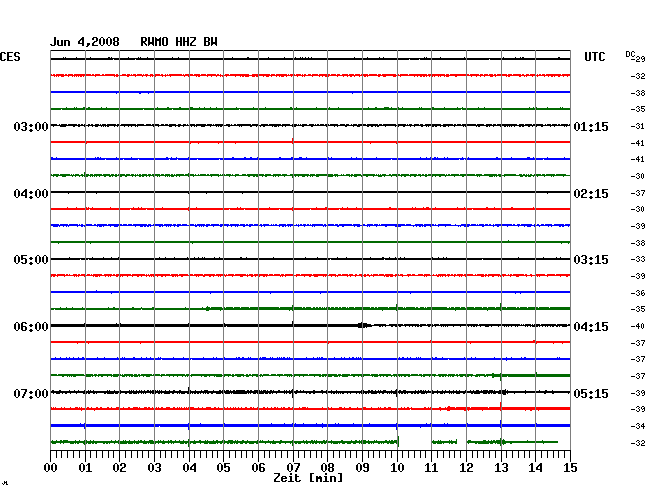
Task: Click minute tick label "05"
Action: pyautogui.click(x=223, y=468)
